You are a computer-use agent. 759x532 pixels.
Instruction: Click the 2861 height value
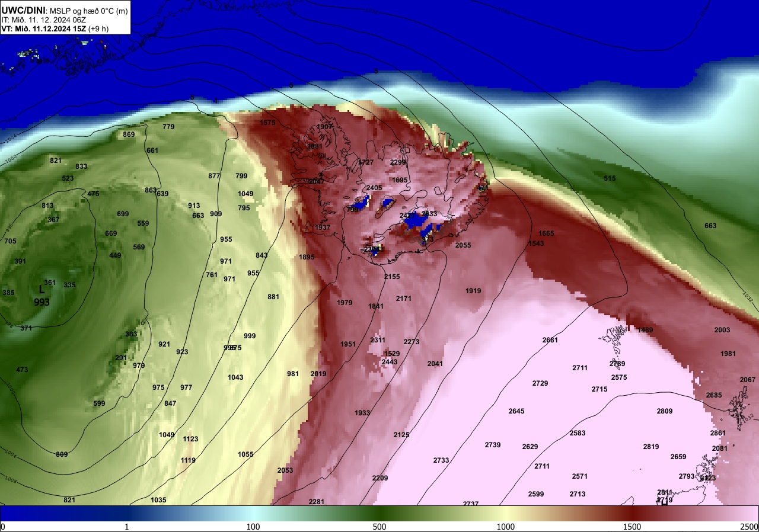click(718, 433)
